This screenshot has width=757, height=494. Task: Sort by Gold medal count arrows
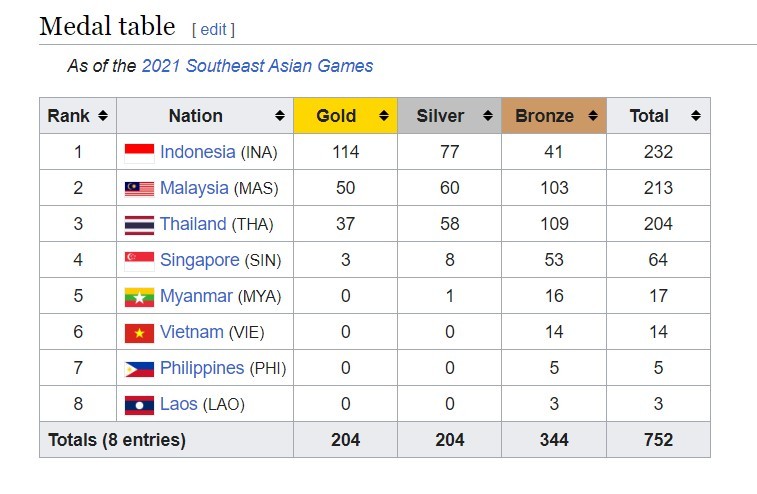[384, 115]
